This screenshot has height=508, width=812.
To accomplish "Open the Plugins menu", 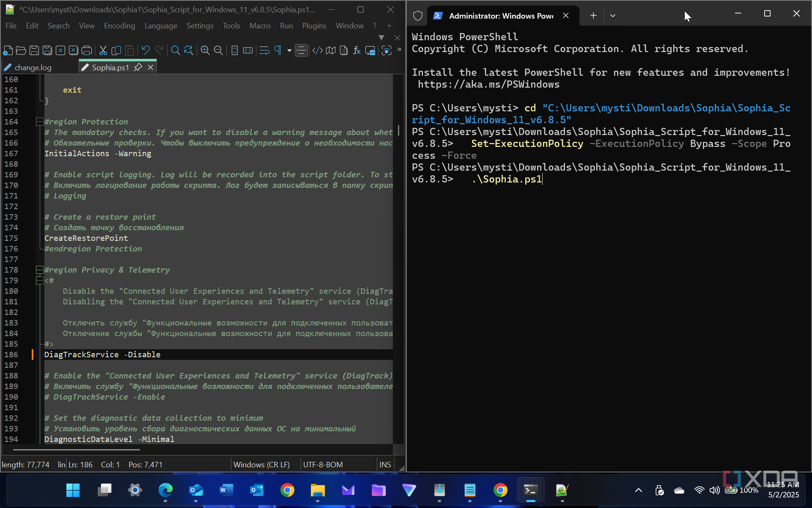I will pyautogui.click(x=314, y=26).
